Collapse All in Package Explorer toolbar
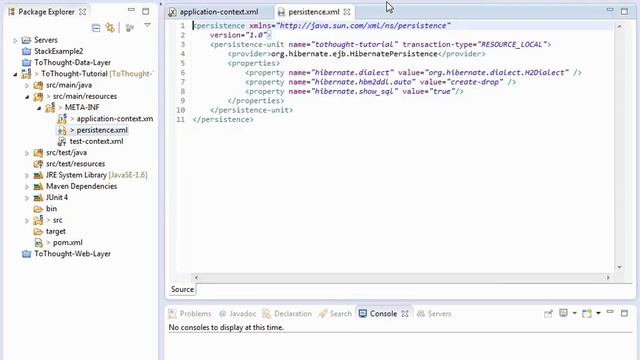 (96, 28)
